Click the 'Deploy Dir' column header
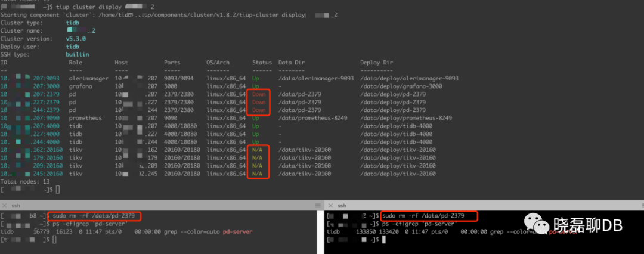 [x=377, y=63]
